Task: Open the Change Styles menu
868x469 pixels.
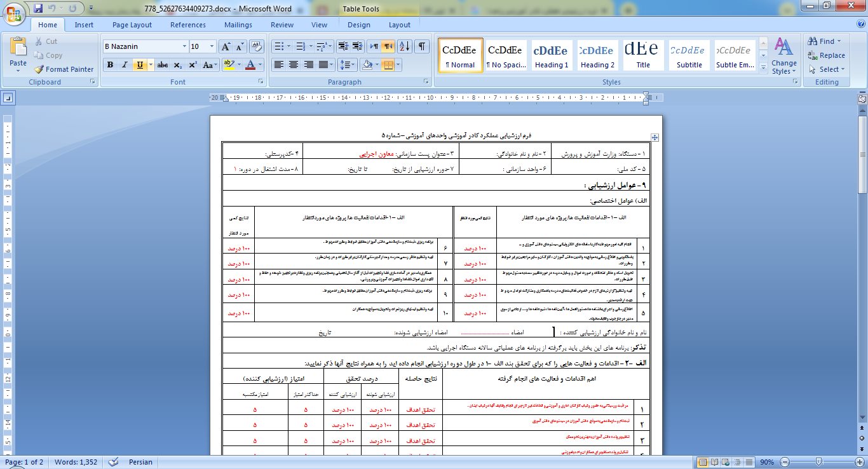Action: click(x=783, y=56)
